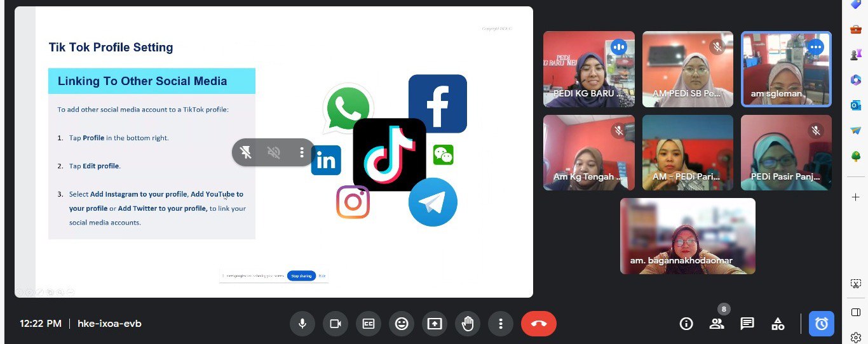The width and height of the screenshot is (868, 344).
Task: Open three-dot options on presentation pill
Action: pos(302,152)
